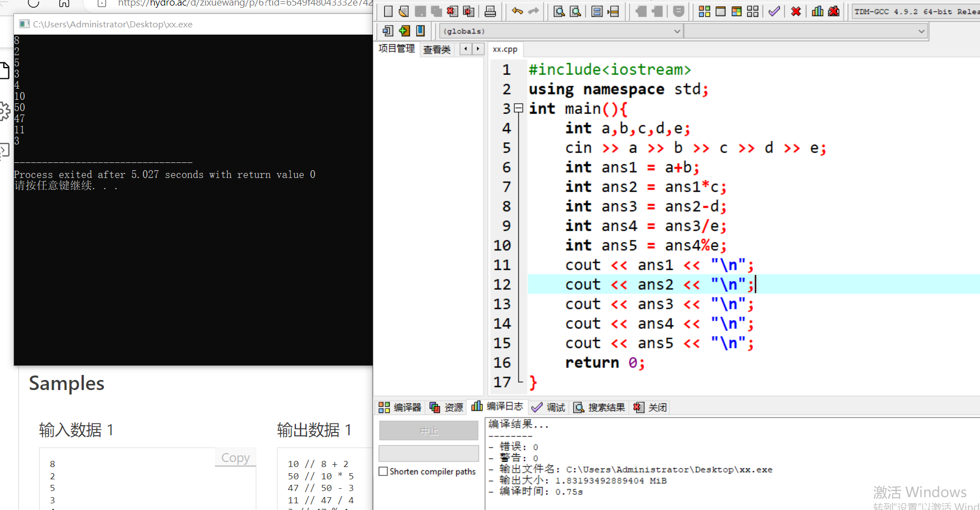Switch to the 查看类 tab
This screenshot has width=980, height=510.
437,50
